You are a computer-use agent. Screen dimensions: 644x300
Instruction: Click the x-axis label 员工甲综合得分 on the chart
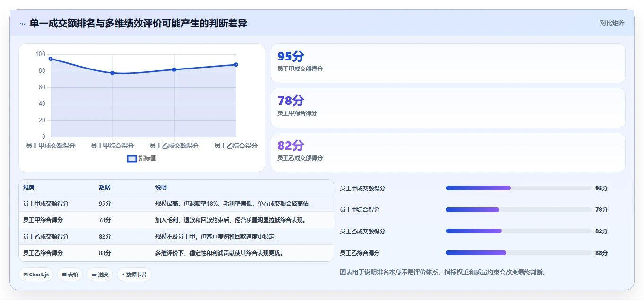pos(112,146)
